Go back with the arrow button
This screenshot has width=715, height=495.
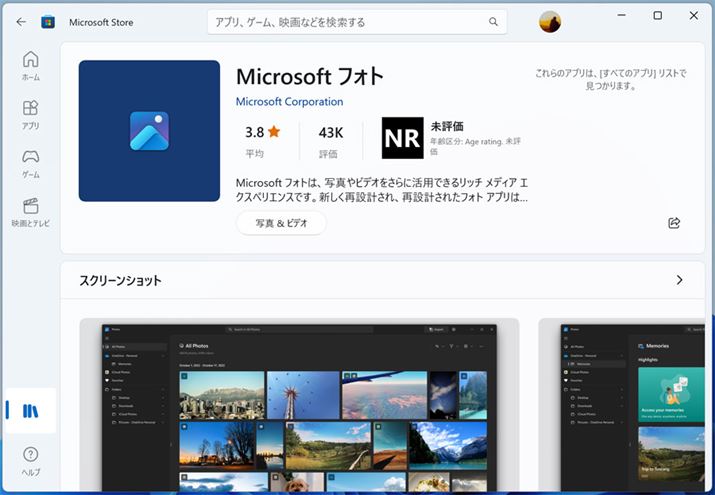[21, 22]
